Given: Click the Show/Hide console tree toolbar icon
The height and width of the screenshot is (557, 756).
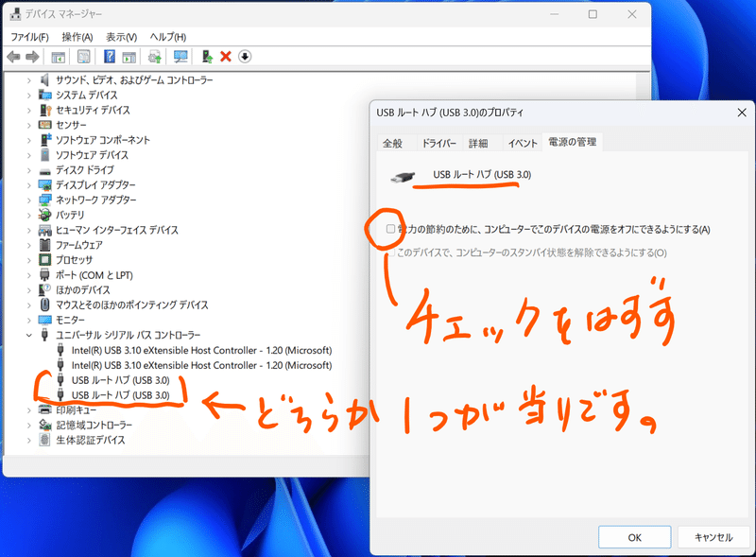Looking at the screenshot, I should coord(59,57).
